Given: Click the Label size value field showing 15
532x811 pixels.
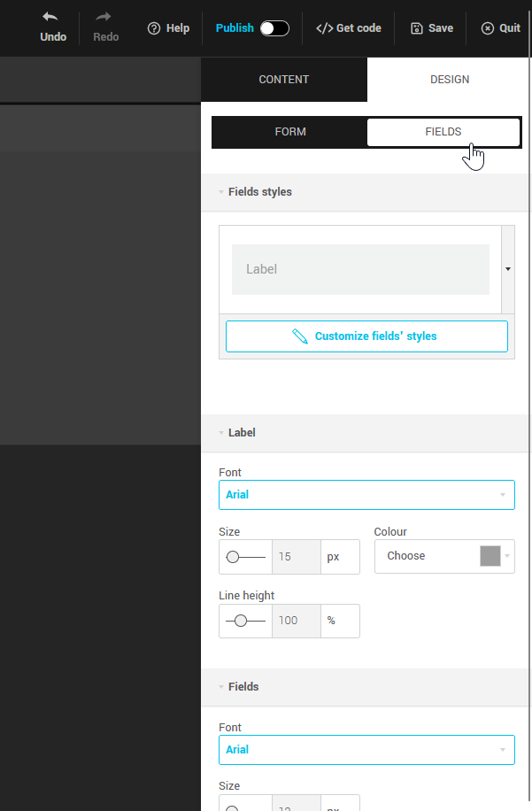Looking at the screenshot, I should (297, 557).
